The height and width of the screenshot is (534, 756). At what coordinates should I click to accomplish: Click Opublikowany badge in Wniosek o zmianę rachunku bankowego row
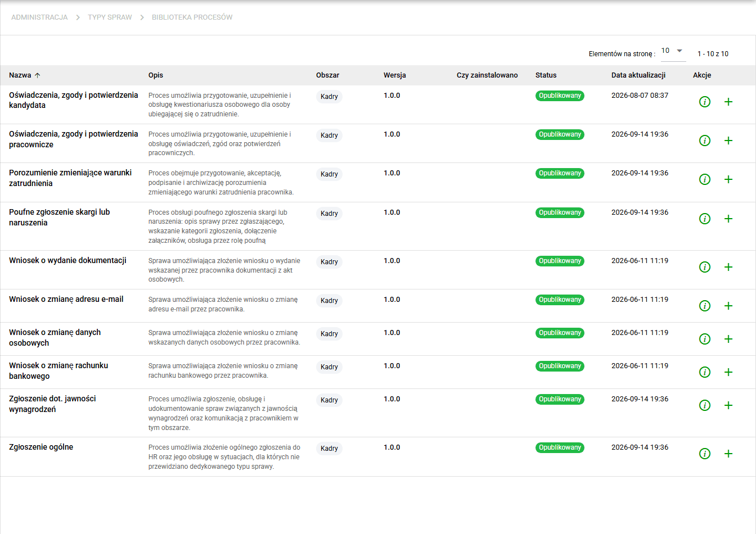(x=560, y=366)
